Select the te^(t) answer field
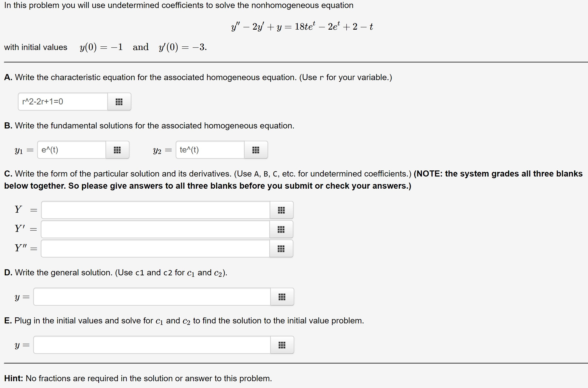588x388 pixels. coord(210,150)
